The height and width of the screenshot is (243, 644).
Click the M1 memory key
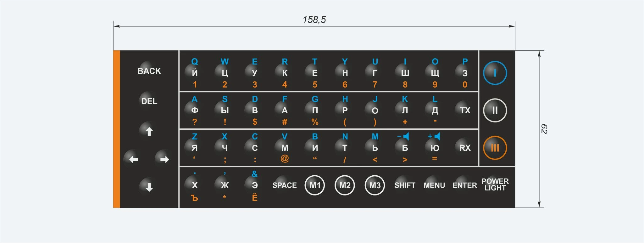(315, 185)
